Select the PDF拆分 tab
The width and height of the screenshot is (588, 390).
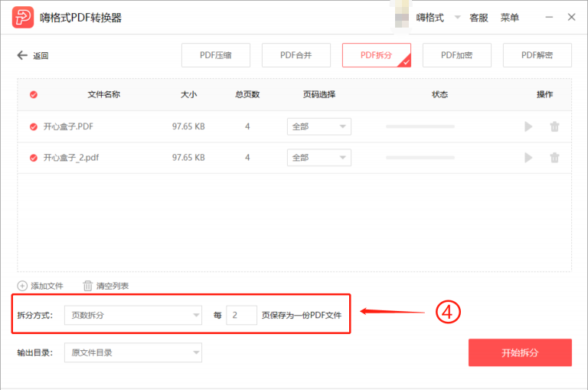click(377, 55)
